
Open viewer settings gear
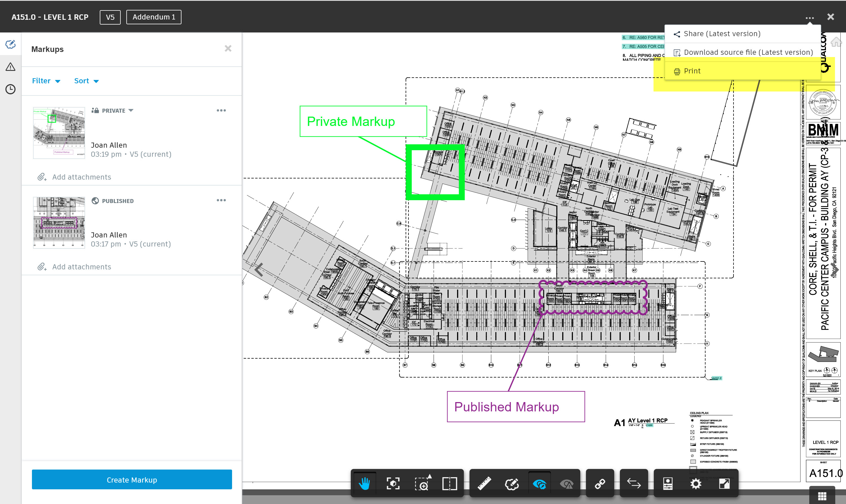click(695, 483)
